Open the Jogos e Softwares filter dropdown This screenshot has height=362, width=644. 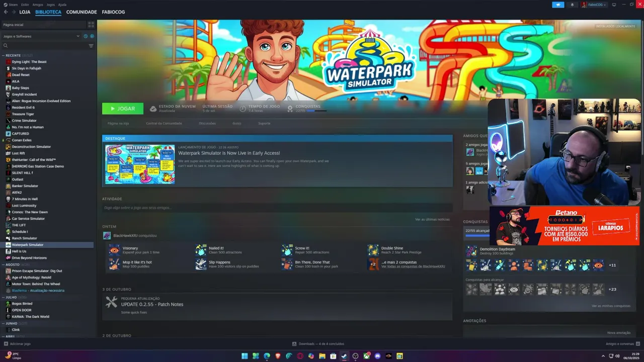41,36
